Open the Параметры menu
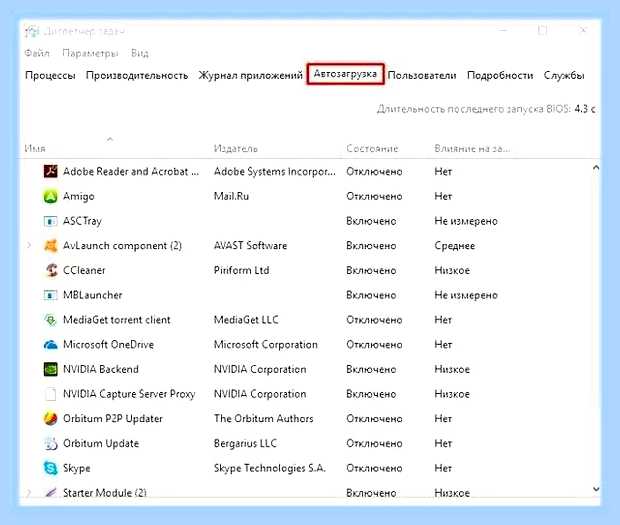 click(90, 53)
